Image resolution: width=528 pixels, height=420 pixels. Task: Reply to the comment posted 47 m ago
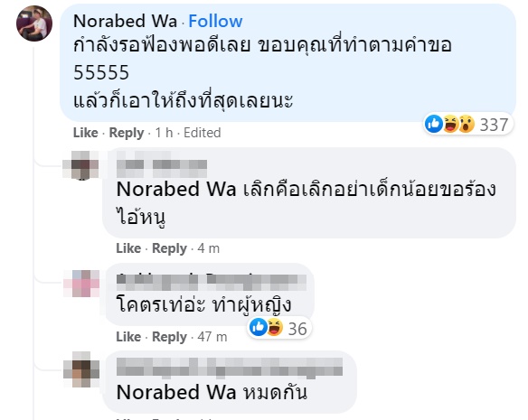pyautogui.click(x=169, y=337)
